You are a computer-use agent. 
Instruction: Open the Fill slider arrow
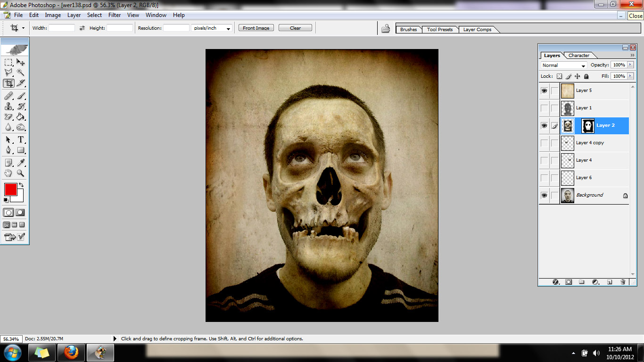(x=630, y=76)
